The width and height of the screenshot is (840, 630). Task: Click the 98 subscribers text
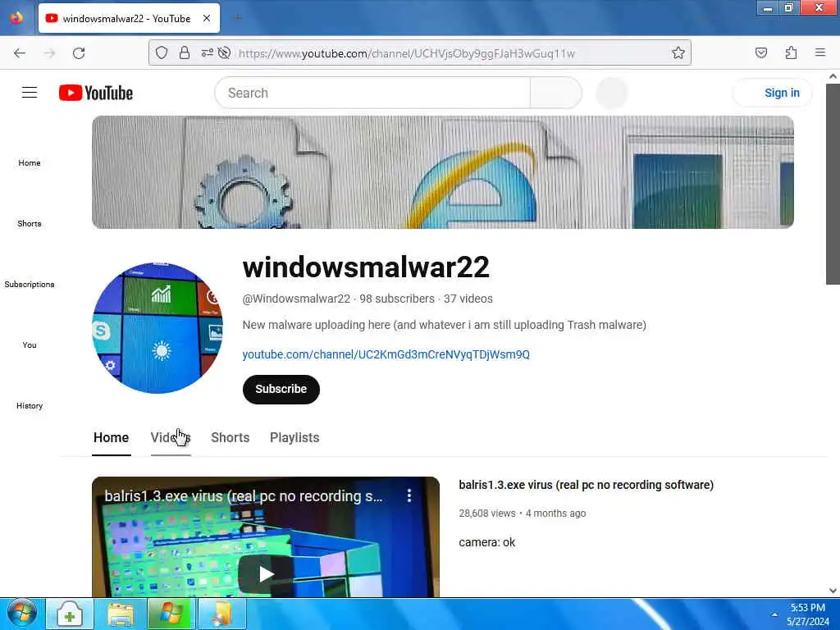tap(397, 299)
